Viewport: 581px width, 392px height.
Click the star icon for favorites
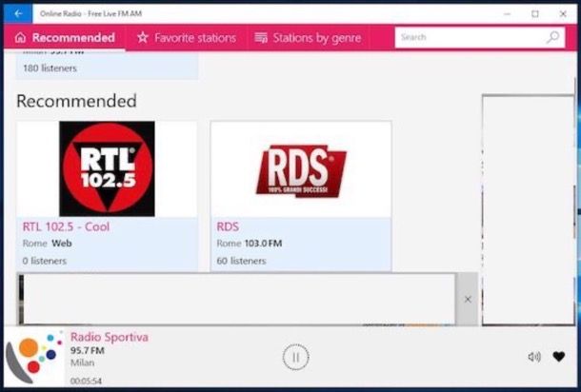tap(143, 37)
